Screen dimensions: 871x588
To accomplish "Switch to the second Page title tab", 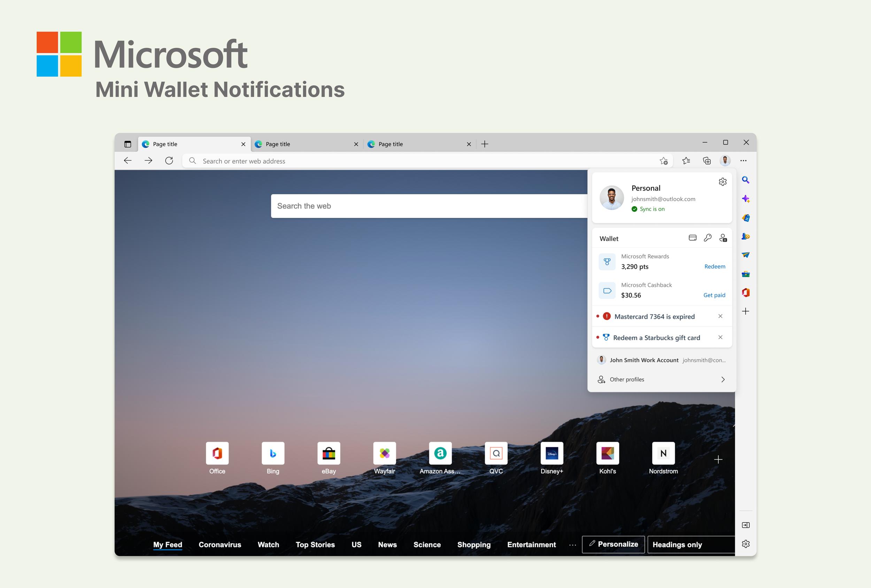I will pyautogui.click(x=307, y=144).
